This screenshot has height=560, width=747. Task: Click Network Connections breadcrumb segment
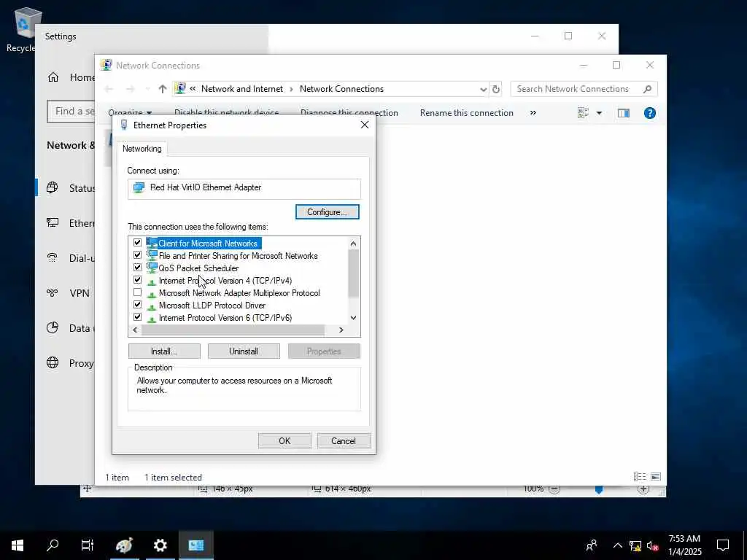[341, 89]
